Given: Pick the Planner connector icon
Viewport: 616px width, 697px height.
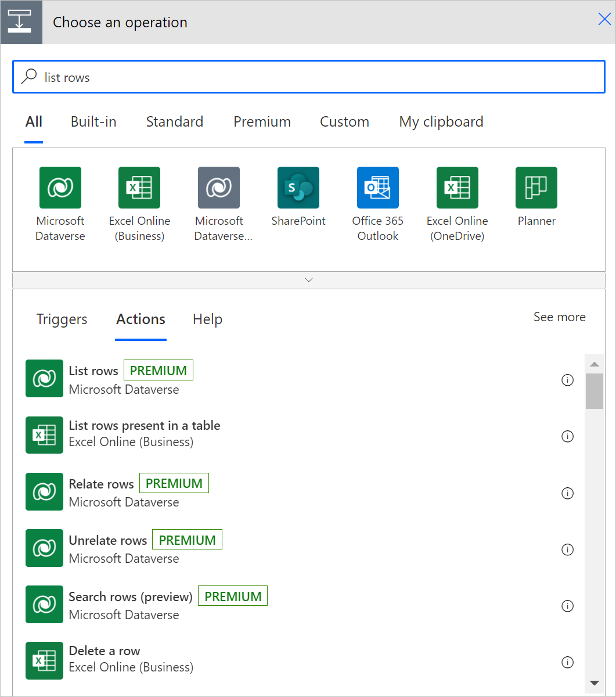Looking at the screenshot, I should [536, 188].
